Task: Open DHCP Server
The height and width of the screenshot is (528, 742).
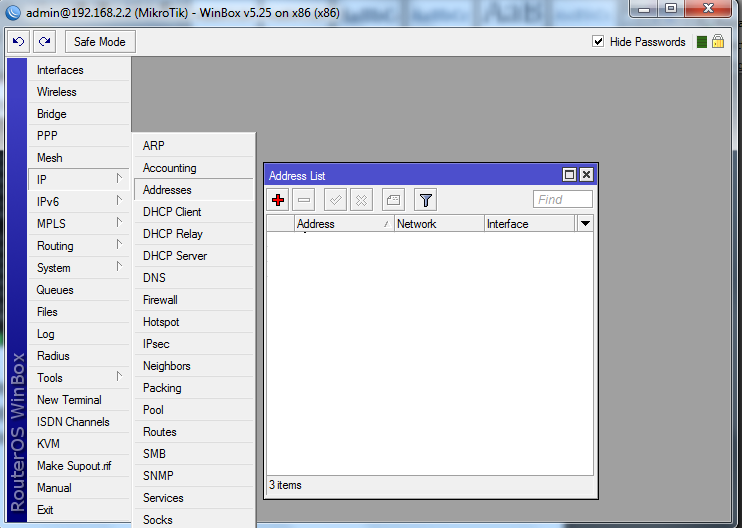Action: click(x=194, y=256)
